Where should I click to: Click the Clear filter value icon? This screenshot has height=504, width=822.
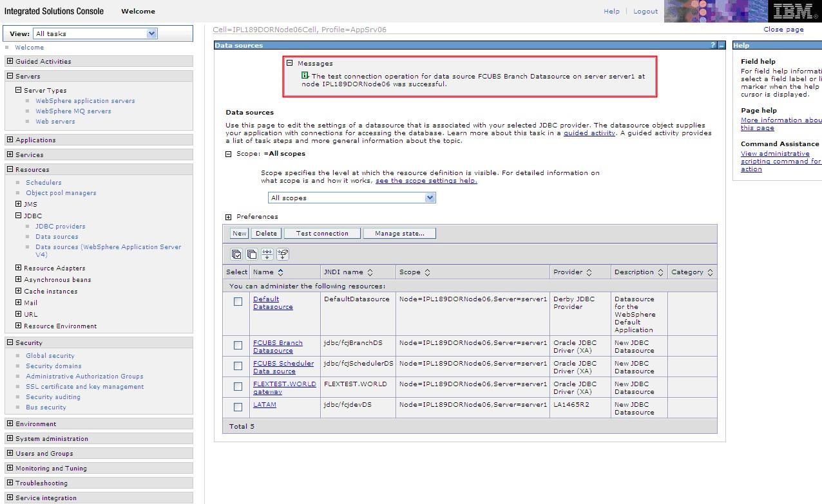(x=283, y=254)
